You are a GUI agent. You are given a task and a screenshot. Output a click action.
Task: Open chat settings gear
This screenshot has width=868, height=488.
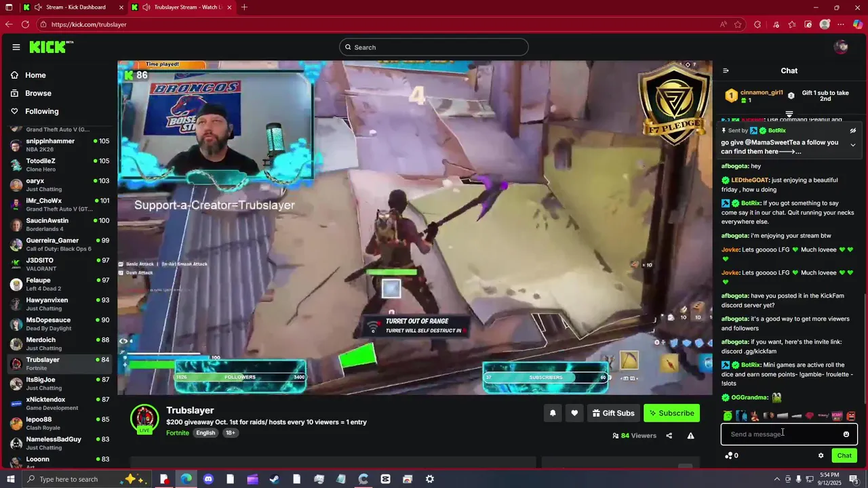[x=821, y=455]
